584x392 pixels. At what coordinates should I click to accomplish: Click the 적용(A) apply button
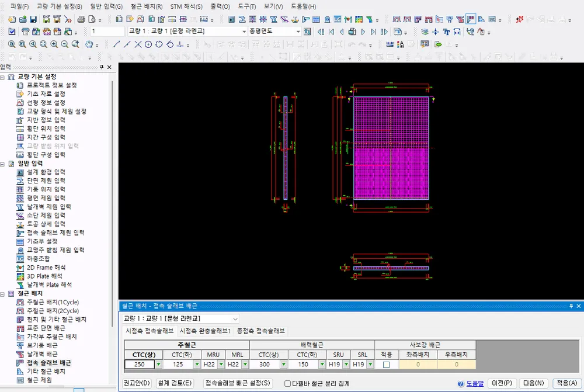[x=567, y=383]
